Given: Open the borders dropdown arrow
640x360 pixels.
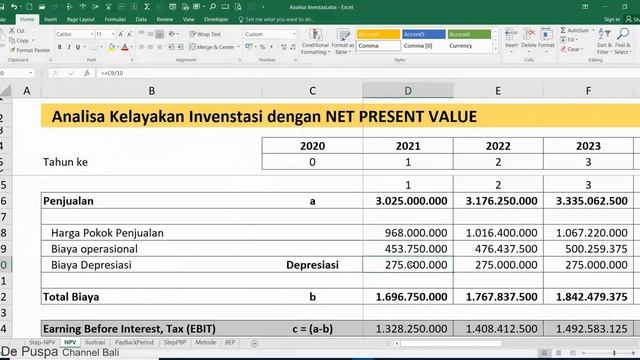Looking at the screenshot, I should pyautogui.click(x=101, y=47).
